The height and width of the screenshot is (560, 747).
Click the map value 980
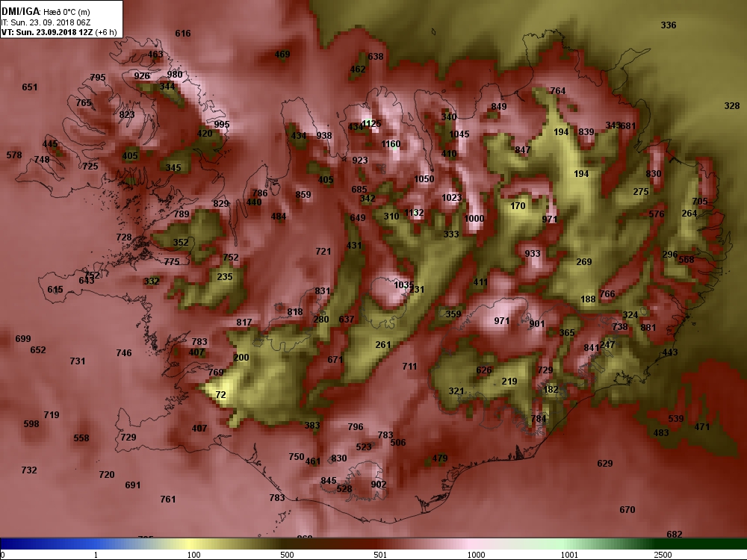point(175,74)
